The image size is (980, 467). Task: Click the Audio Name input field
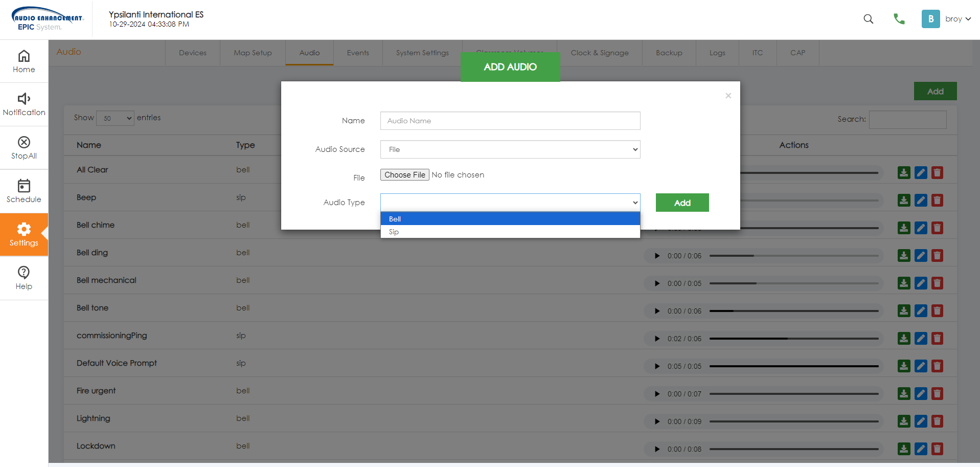click(x=510, y=121)
